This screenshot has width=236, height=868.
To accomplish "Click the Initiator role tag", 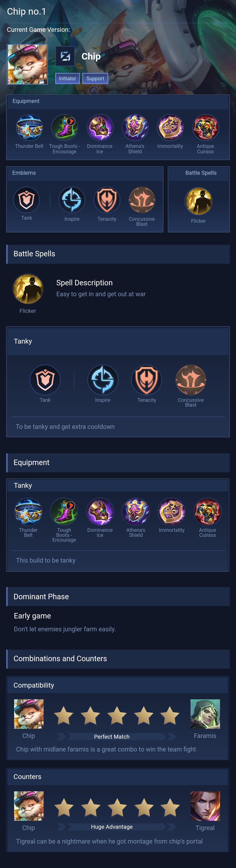I will coord(68,79).
